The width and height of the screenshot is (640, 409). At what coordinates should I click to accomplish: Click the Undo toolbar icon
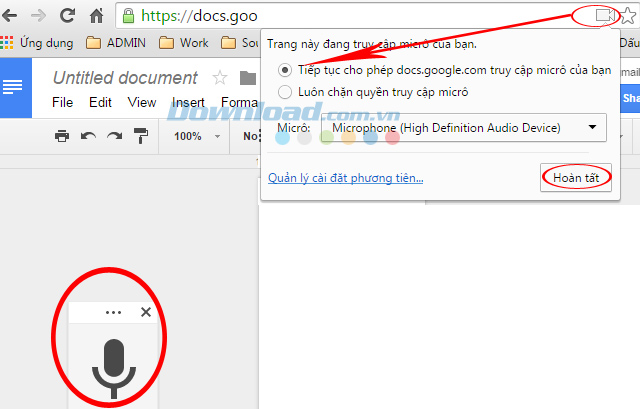88,136
